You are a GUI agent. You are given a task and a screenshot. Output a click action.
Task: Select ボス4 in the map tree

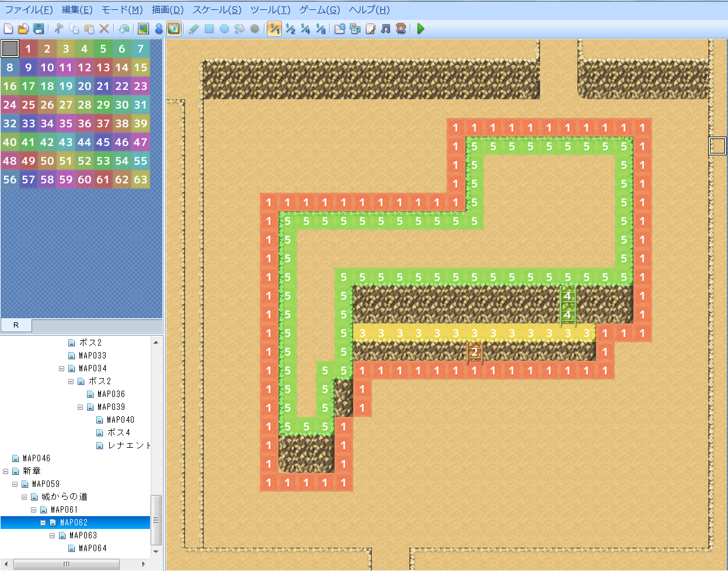click(119, 433)
